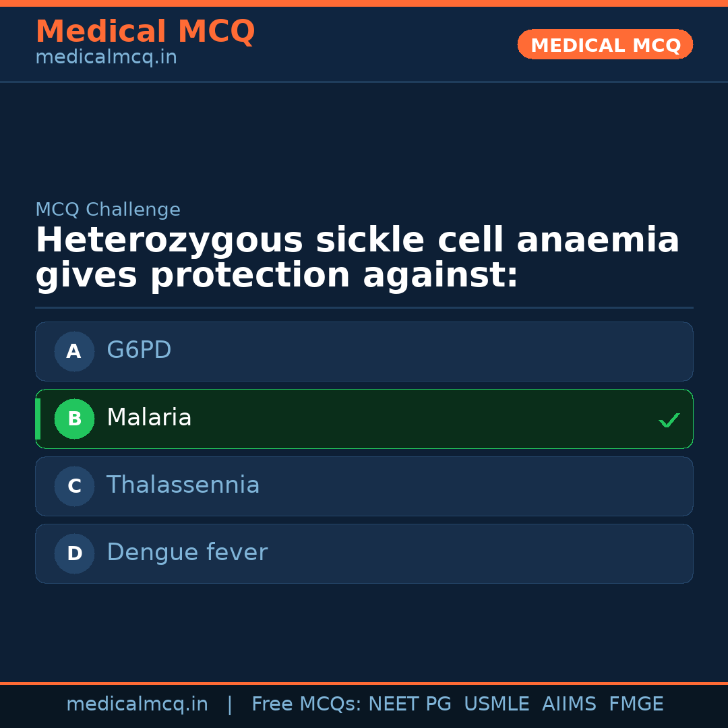Click FMGE in footer
The width and height of the screenshot is (728, 728).
[x=636, y=704]
